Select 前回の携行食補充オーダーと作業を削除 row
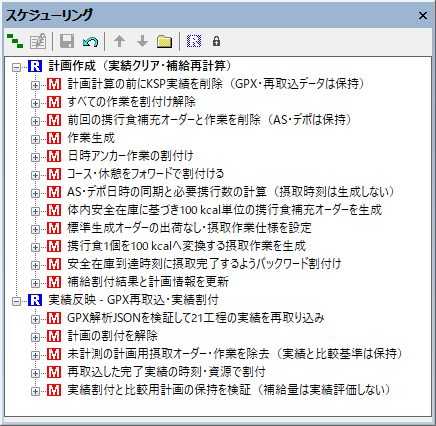Screen dimensions: 436x426 click(209, 120)
